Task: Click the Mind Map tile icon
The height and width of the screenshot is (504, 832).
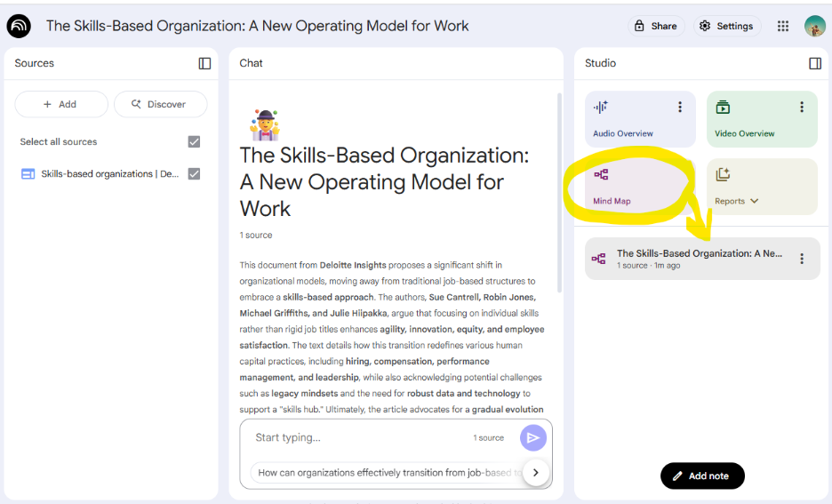Action: point(601,174)
